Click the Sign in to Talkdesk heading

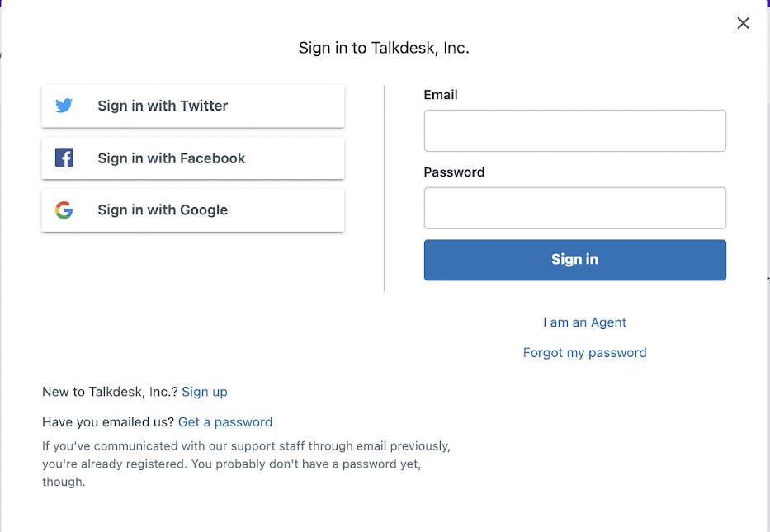click(x=384, y=48)
